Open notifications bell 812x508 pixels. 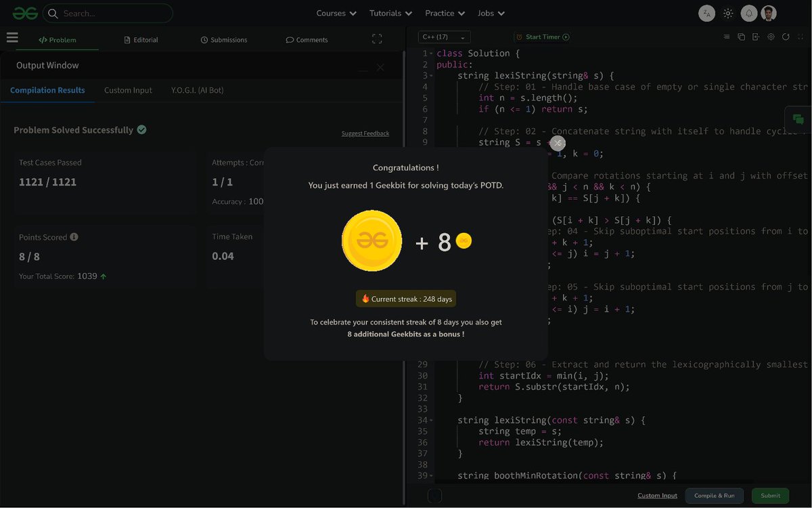748,13
